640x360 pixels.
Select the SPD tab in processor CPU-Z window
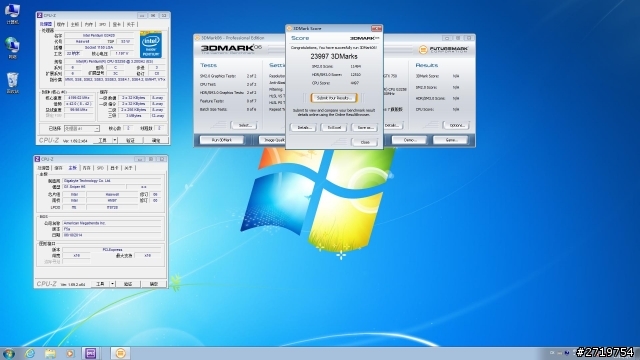point(102,24)
